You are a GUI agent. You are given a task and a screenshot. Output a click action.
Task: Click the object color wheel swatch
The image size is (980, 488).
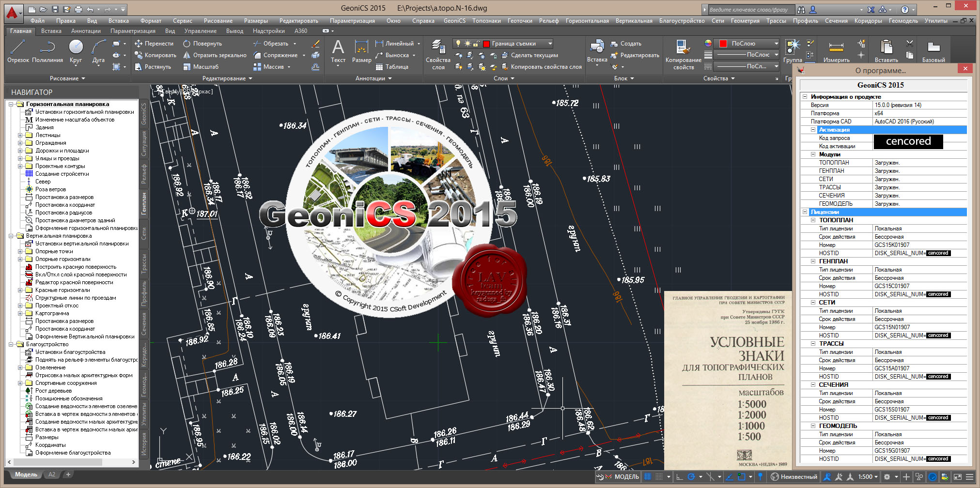pyautogui.click(x=708, y=44)
